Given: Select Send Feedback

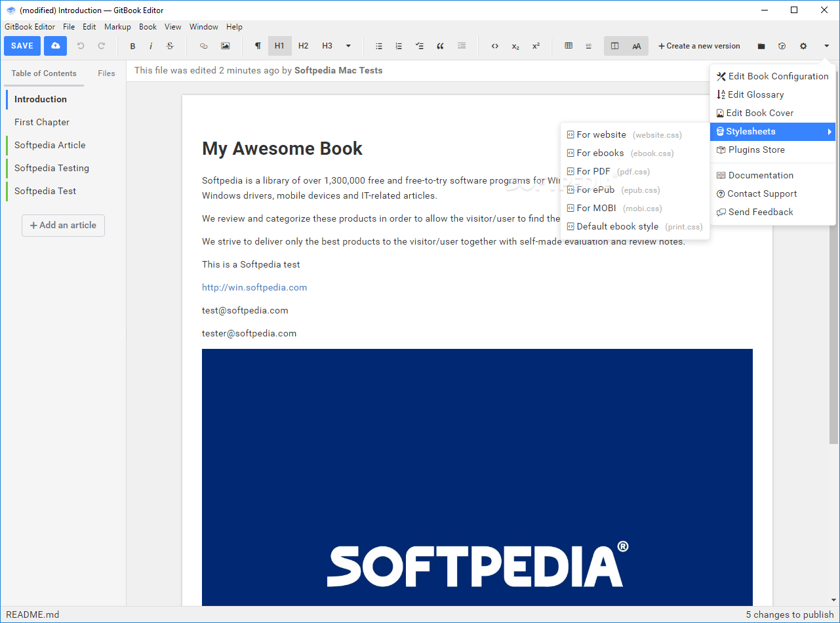Looking at the screenshot, I should (x=772, y=212).
